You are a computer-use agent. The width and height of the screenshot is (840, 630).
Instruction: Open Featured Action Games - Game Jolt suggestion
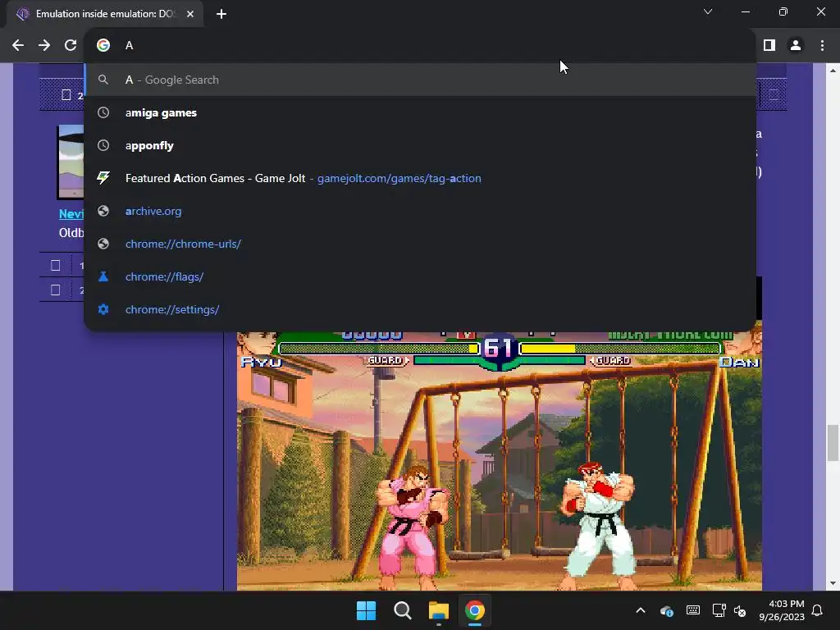(x=420, y=178)
